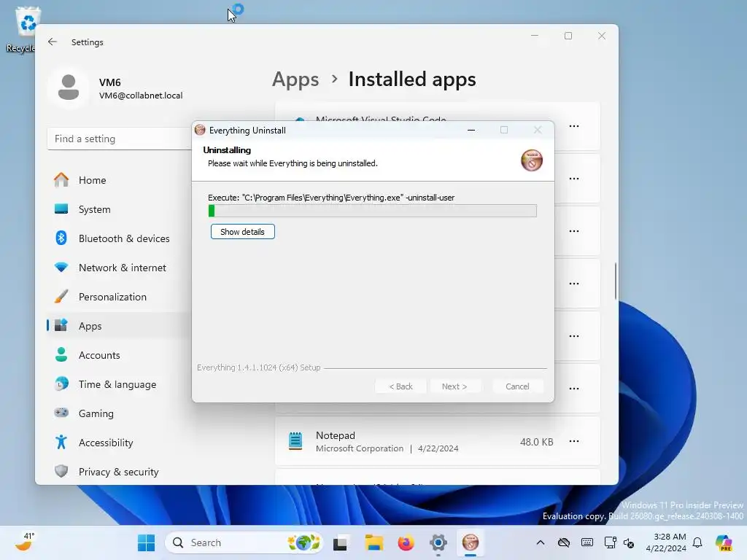Click Apps in the breadcrumb header
Screen dimensions: 747x560
click(x=295, y=79)
